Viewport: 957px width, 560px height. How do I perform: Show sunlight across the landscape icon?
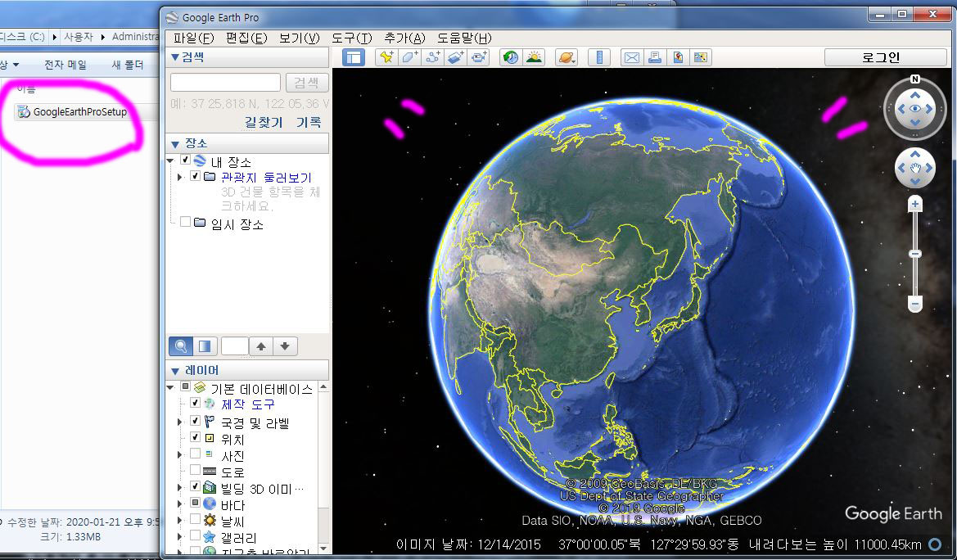pos(534,57)
